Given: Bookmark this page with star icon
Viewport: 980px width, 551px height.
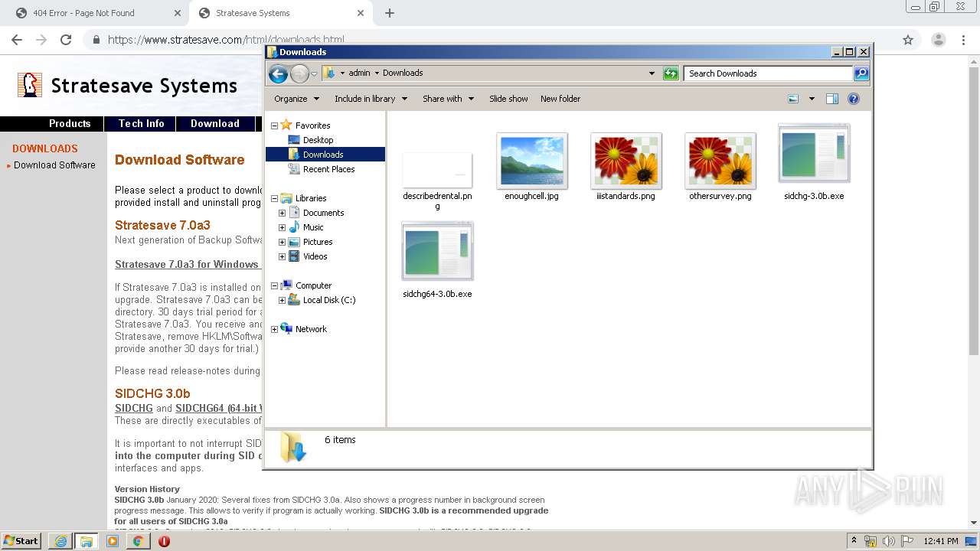Looking at the screenshot, I should click(908, 40).
